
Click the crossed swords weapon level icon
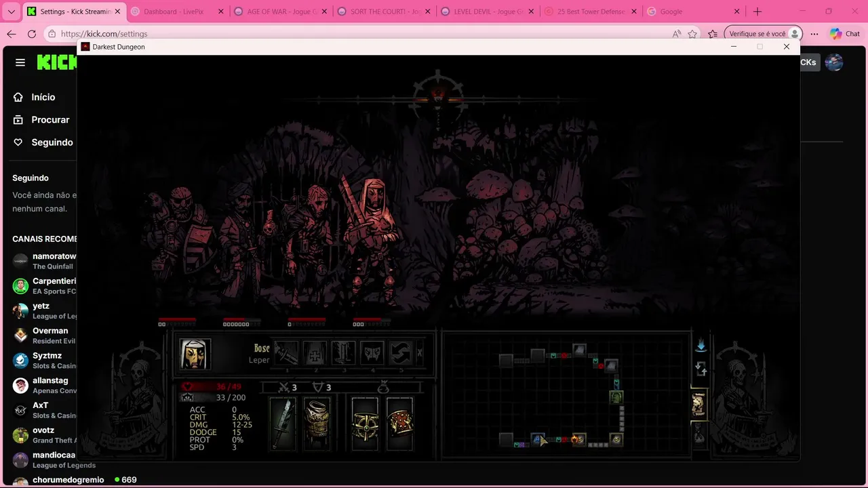pyautogui.click(x=285, y=387)
